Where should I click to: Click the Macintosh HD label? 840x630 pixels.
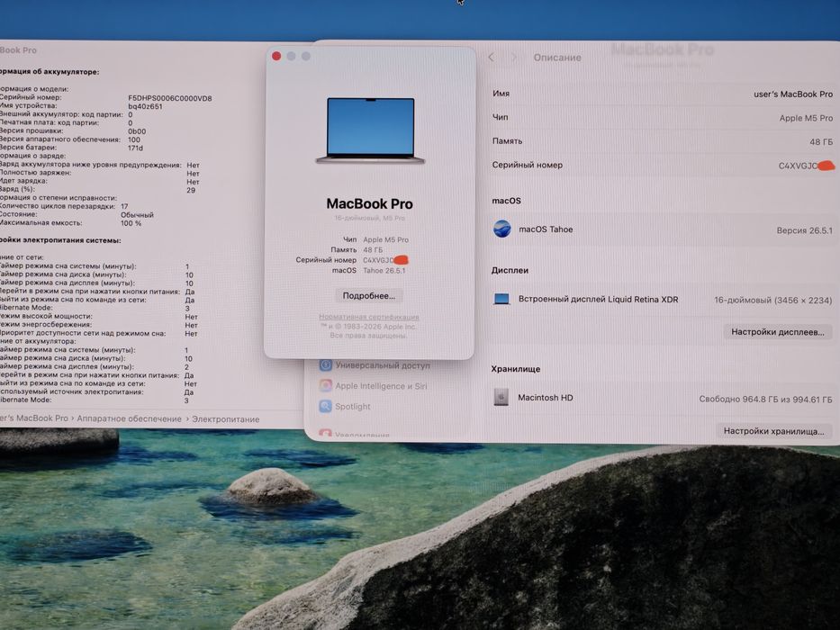coord(546,398)
